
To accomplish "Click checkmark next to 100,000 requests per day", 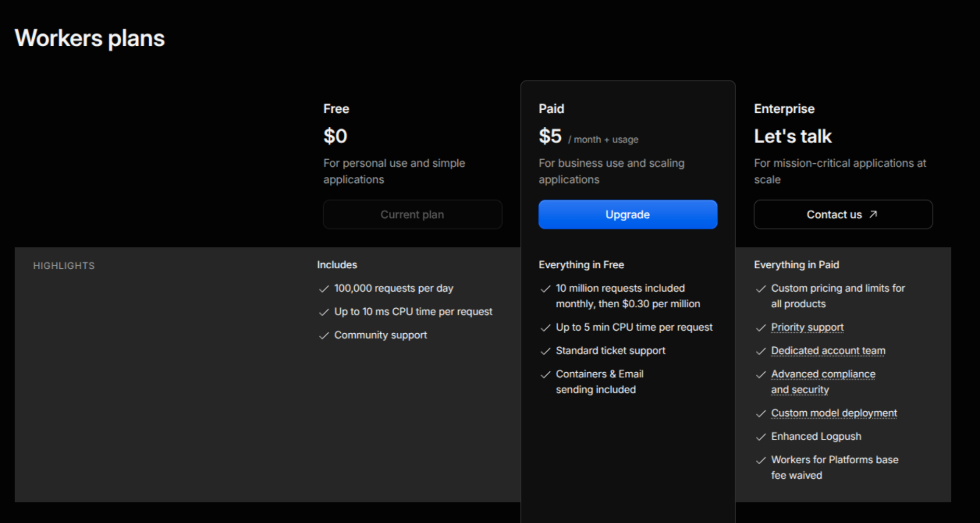I will tap(324, 289).
